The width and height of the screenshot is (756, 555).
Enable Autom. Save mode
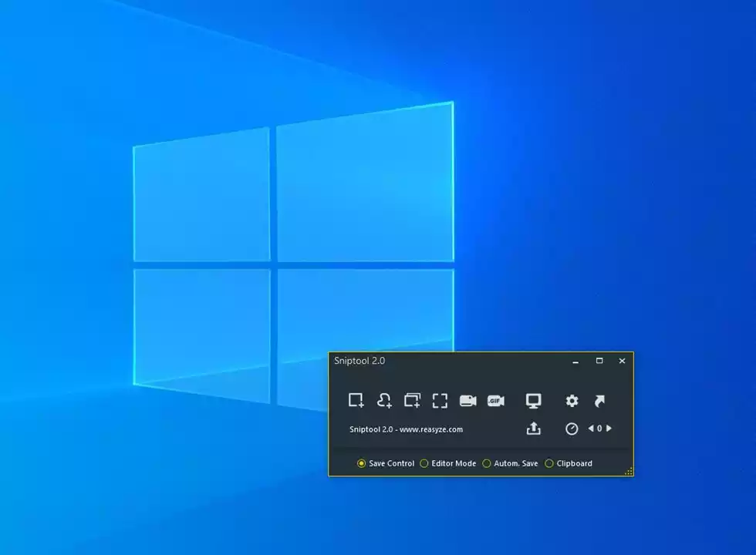[x=487, y=463]
